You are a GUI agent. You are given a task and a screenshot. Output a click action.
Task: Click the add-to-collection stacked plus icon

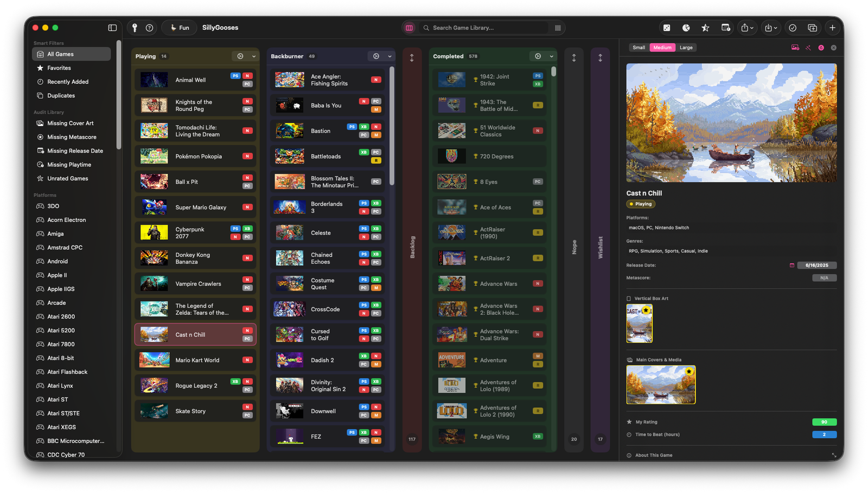812,28
